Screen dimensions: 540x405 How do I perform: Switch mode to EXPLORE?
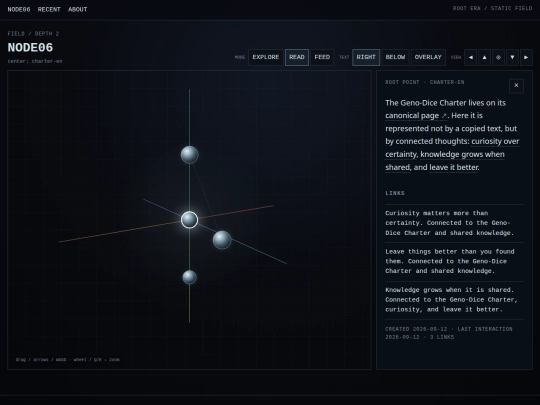(x=266, y=58)
